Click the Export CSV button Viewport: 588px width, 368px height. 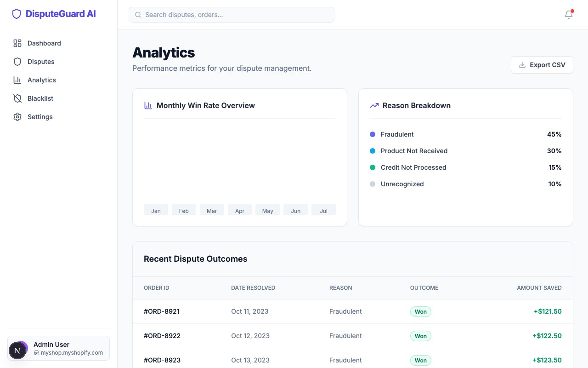(x=542, y=65)
